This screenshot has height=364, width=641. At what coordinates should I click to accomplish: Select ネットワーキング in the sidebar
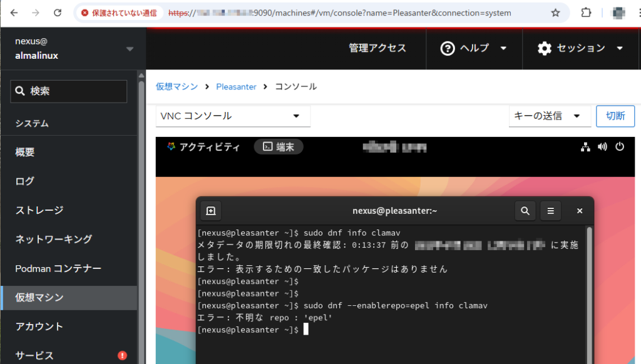point(54,239)
